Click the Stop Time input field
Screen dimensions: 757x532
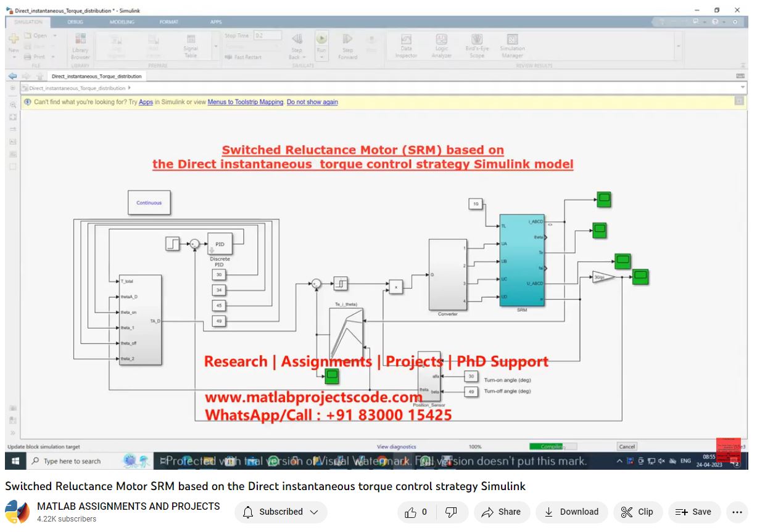coord(268,36)
